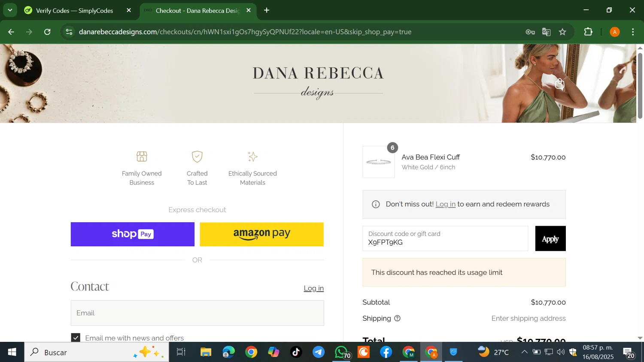The height and width of the screenshot is (362, 644).
Task: Select the Checkout - Dana Rebecca Designs tab
Action: [197, 10]
